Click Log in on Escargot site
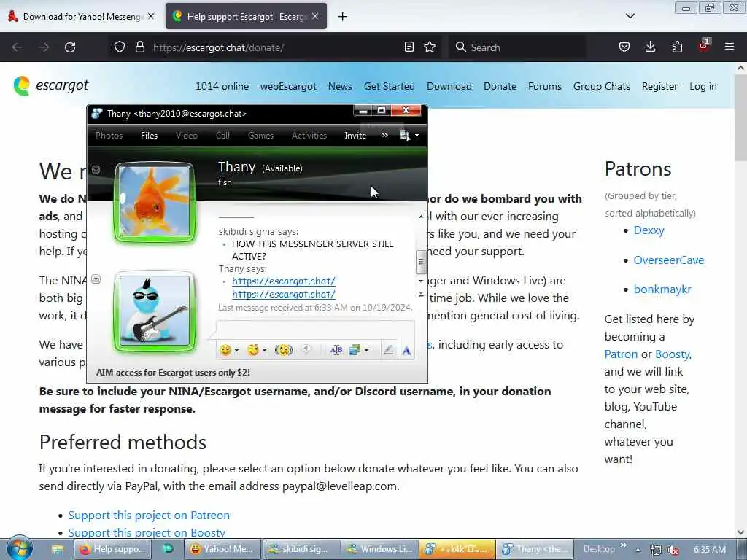Viewport: 747px width, 560px height. point(703,86)
